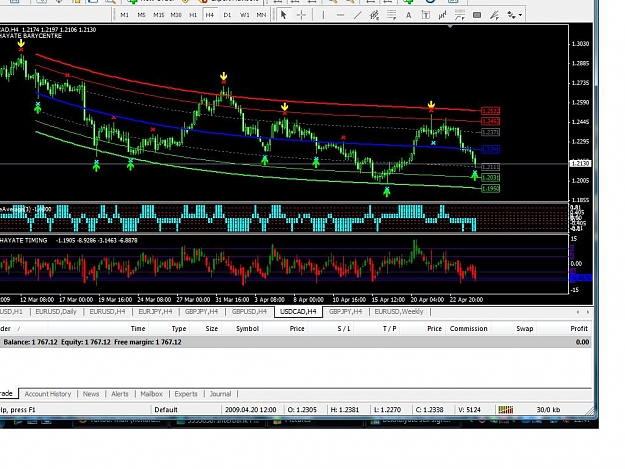Click the green 1.1950 band level label
Screen dimensions: 625x469
tap(490, 188)
